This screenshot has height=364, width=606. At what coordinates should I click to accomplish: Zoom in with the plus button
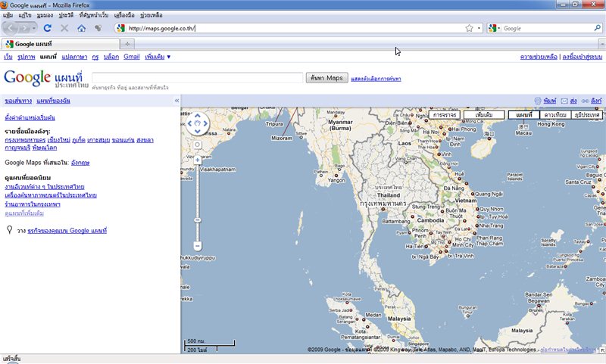point(198,160)
